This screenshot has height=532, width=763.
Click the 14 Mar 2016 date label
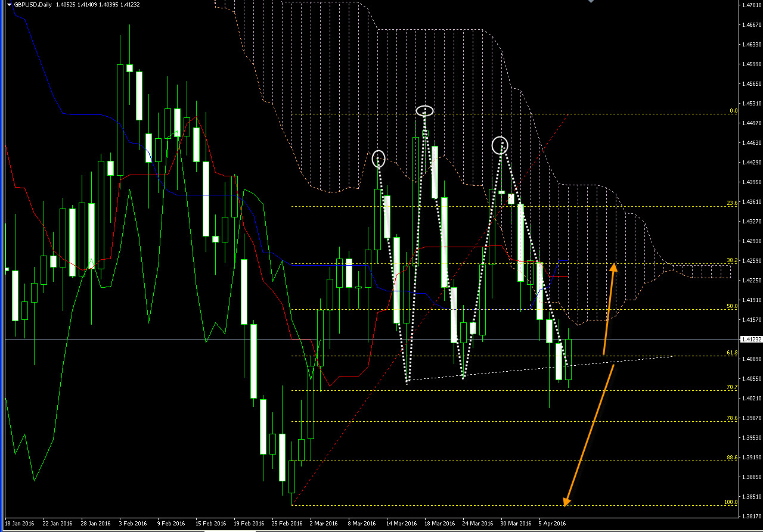(401, 524)
